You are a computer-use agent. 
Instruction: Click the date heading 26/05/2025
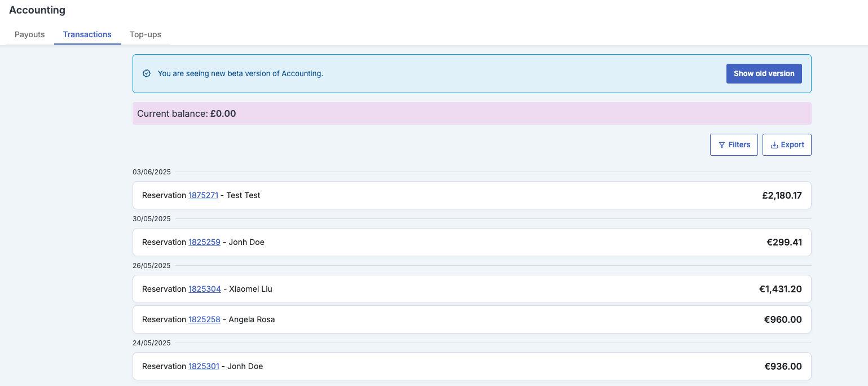152,266
